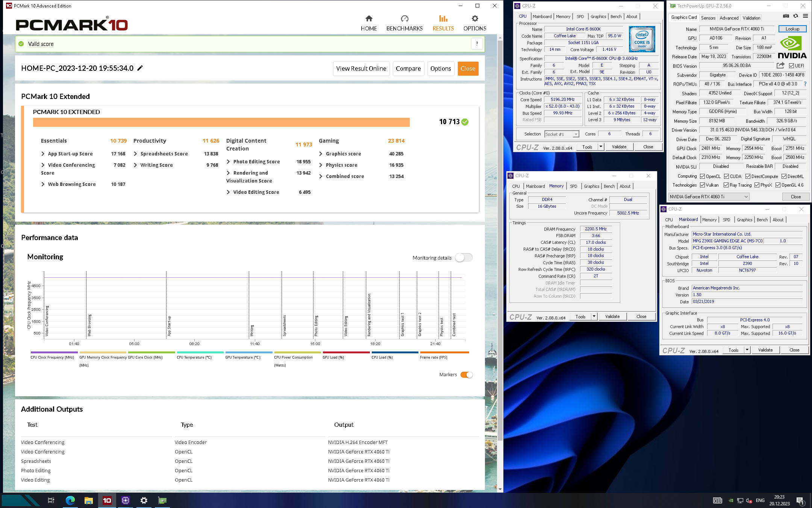
Task: Click the GPU-Z taskbar icon
Action: 162,500
